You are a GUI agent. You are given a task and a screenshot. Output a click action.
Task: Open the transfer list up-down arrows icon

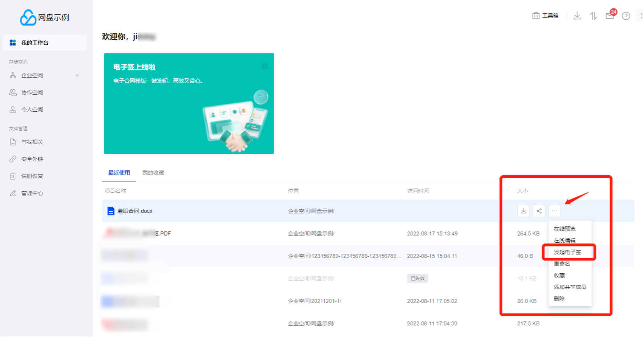tap(594, 16)
